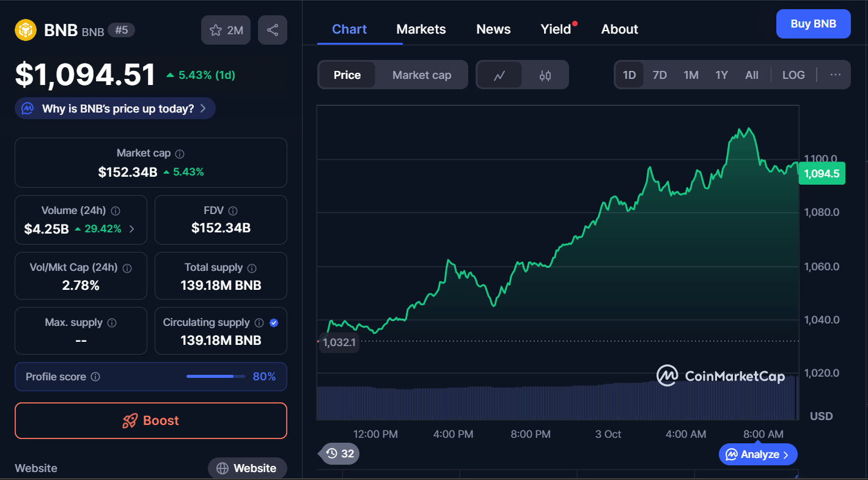Toggle the LOG scale option
Image resolution: width=868 pixels, height=480 pixels.
tap(793, 75)
